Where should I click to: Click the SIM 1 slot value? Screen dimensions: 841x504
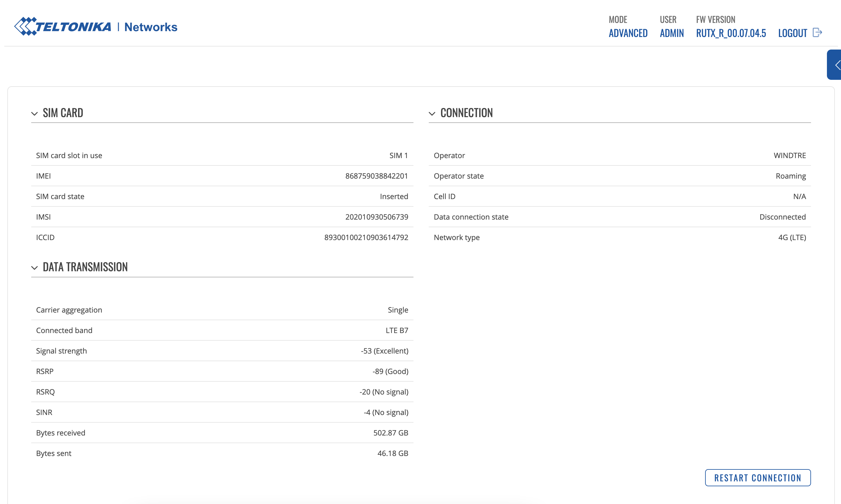pos(398,156)
